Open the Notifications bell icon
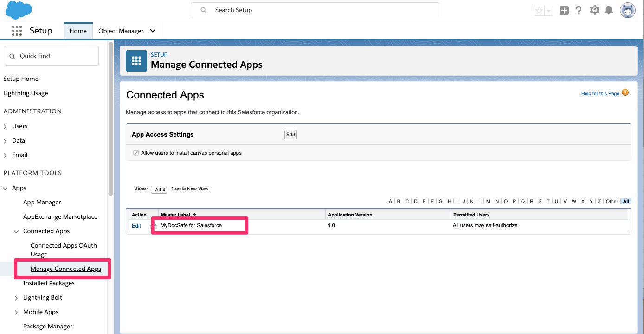The width and height of the screenshot is (644, 334). point(609,10)
